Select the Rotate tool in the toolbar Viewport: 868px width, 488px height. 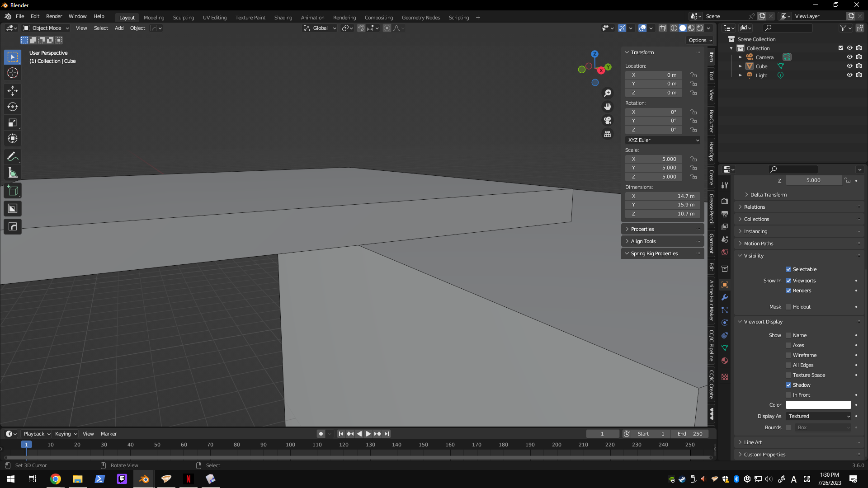click(13, 107)
